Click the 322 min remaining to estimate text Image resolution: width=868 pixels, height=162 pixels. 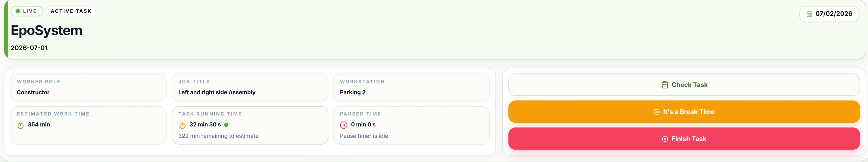pyautogui.click(x=218, y=136)
